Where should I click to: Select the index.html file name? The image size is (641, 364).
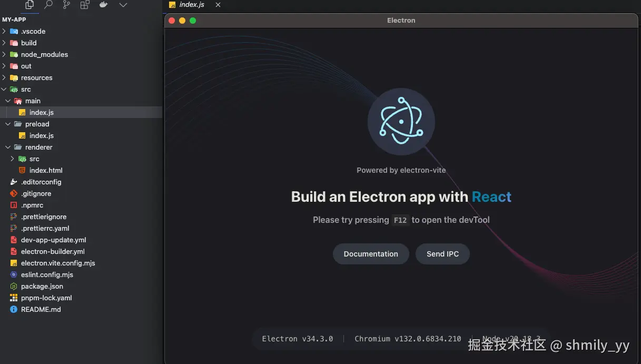(x=46, y=170)
